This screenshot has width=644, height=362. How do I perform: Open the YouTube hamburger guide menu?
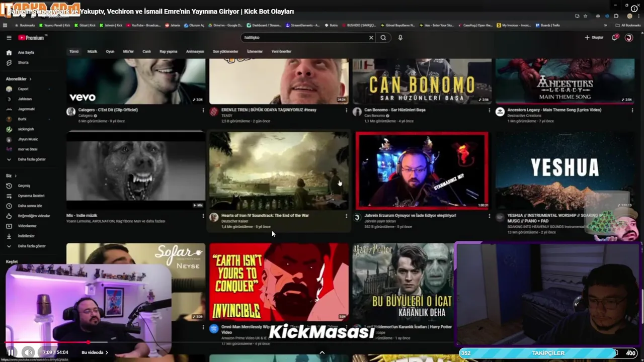pos(9,38)
